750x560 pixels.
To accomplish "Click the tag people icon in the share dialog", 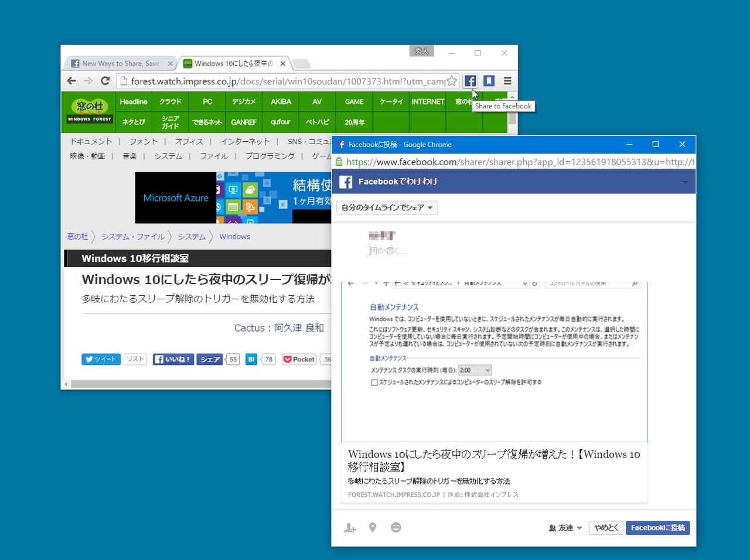I will [x=350, y=528].
